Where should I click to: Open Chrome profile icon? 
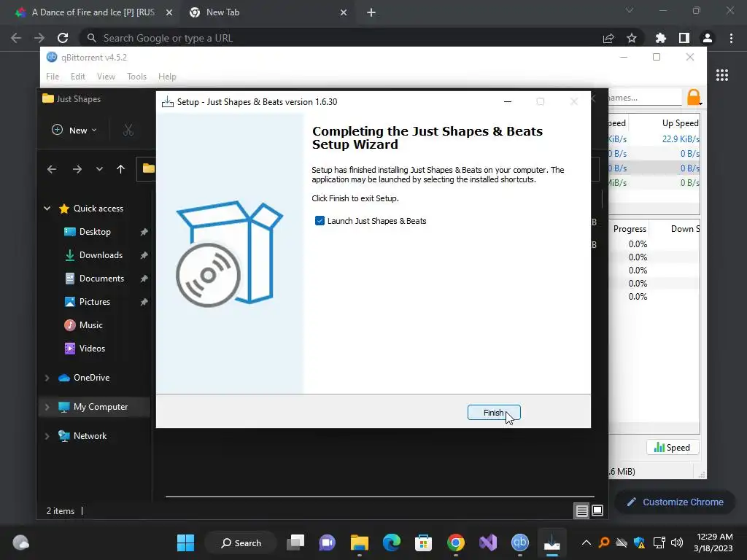(708, 38)
